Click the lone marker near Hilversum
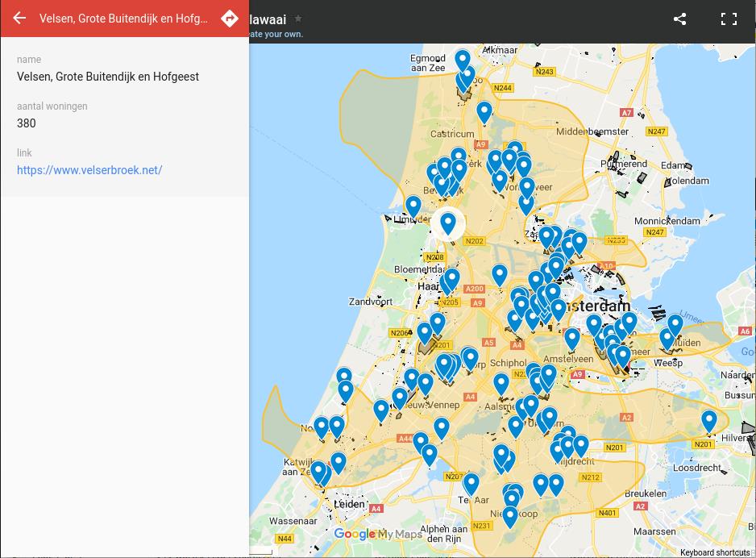This screenshot has width=756, height=558. click(x=708, y=419)
